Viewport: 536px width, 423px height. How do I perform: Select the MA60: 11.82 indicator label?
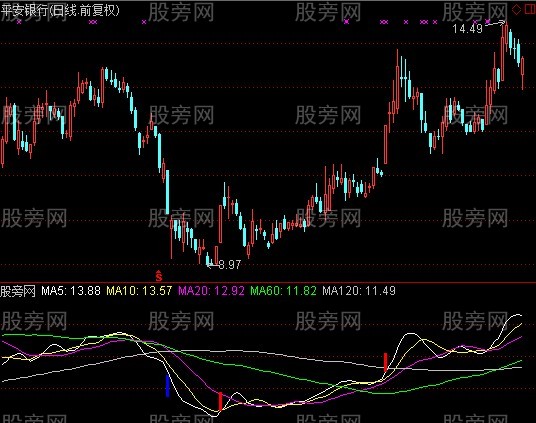[283, 291]
